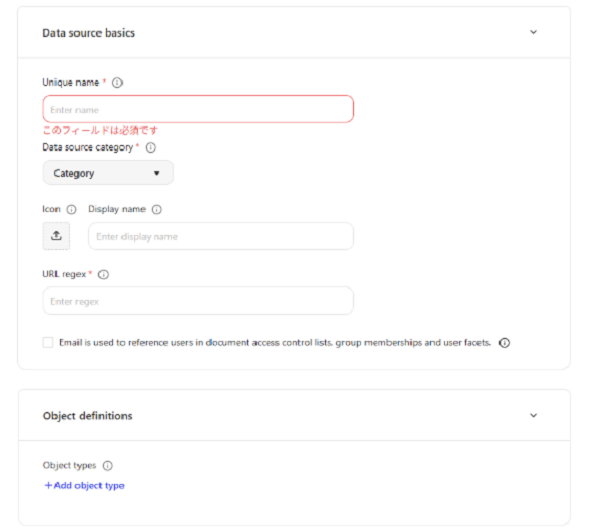Click the Object definitions heading
600x530 pixels.
(x=88, y=416)
